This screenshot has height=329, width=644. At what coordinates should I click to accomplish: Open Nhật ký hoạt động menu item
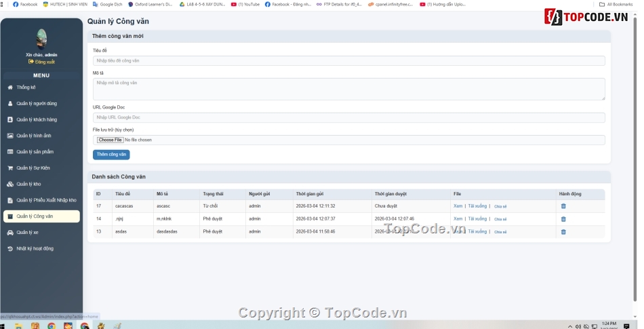35,249
